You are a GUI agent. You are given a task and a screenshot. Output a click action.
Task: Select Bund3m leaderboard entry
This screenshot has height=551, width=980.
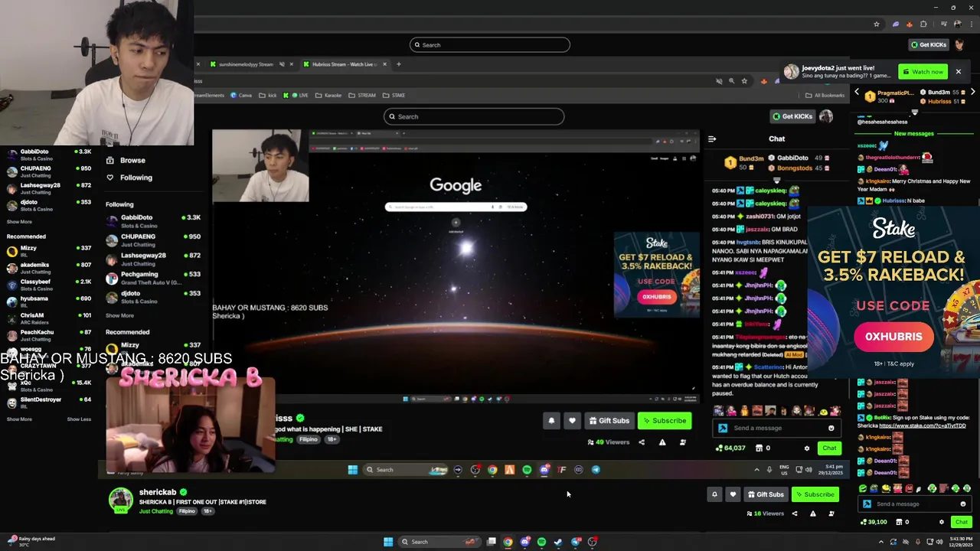942,93
